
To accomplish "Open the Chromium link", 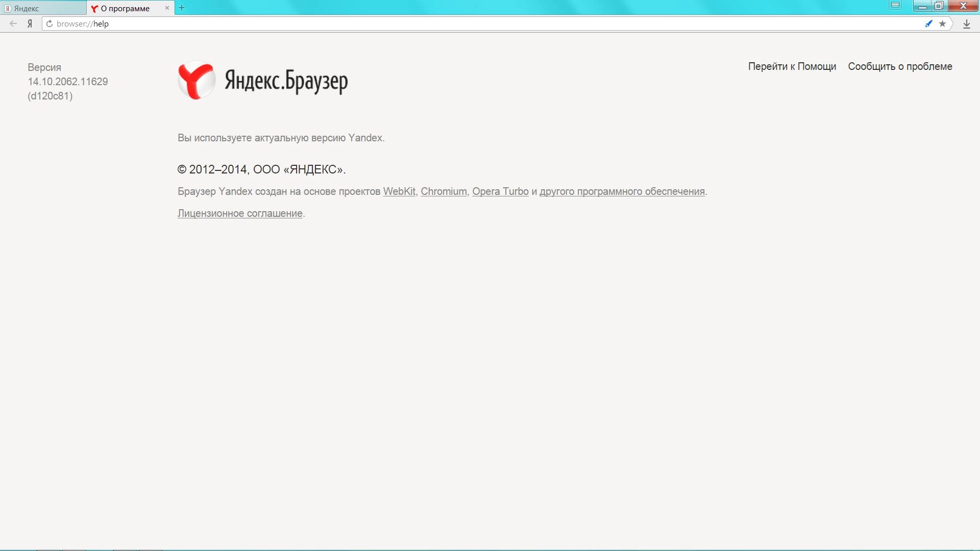I will coord(444,191).
